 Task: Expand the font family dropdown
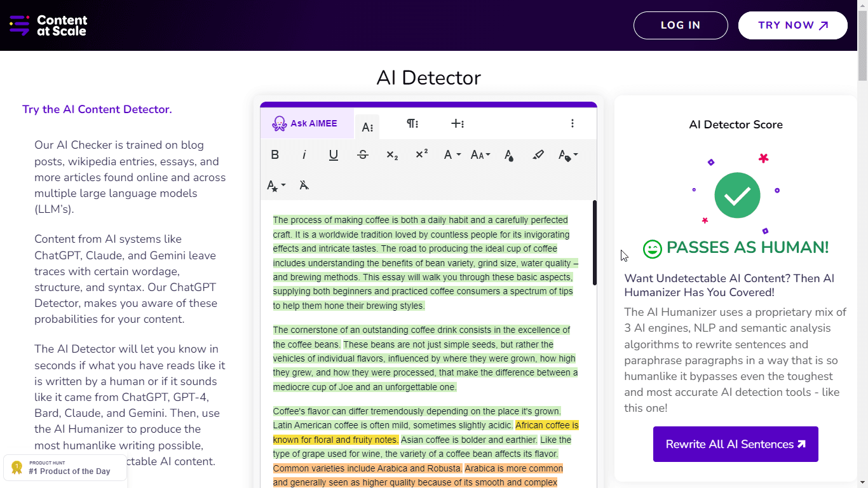tap(452, 154)
